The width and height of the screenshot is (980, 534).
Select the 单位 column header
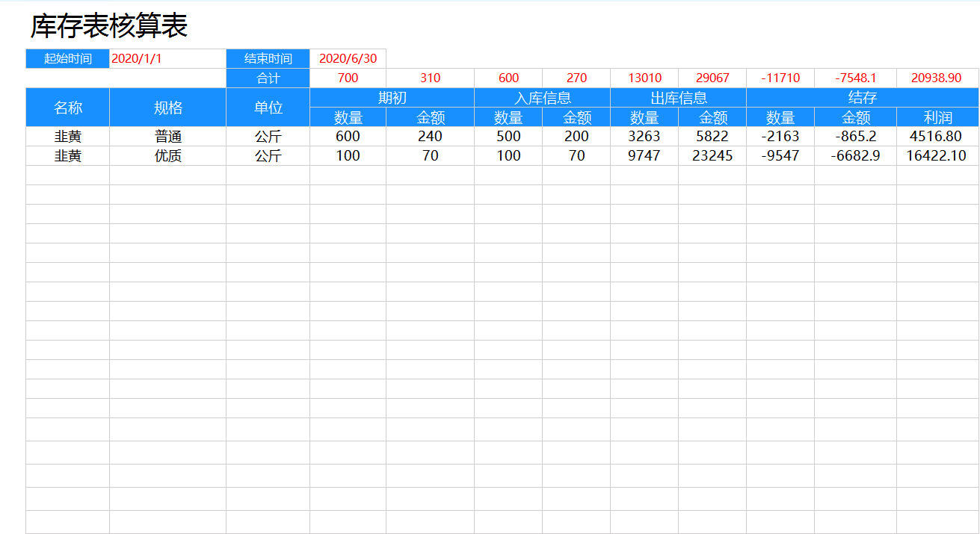[x=268, y=108]
